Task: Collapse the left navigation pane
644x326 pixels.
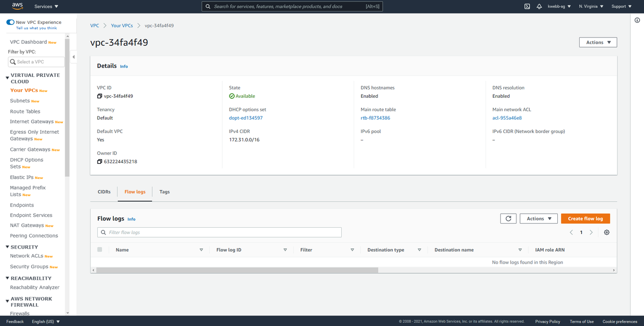Action: (x=73, y=57)
